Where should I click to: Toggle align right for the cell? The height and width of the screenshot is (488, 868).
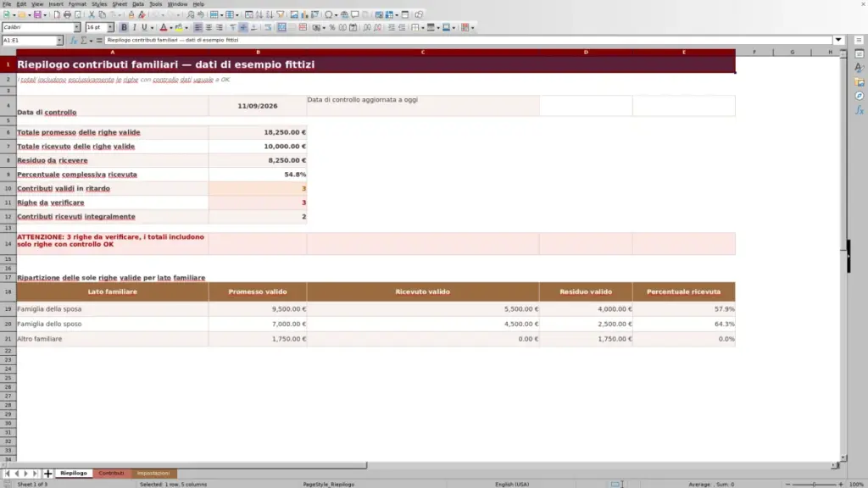[220, 27]
